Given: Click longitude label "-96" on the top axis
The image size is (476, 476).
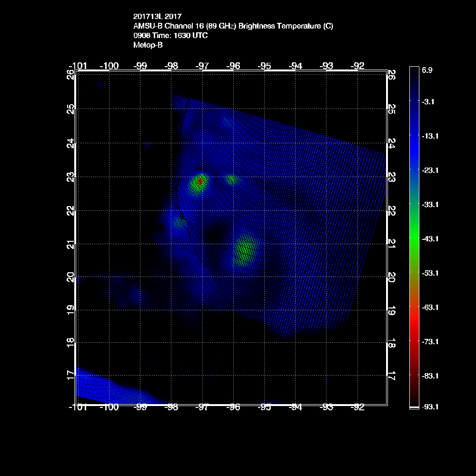Looking at the screenshot, I should (233, 66).
